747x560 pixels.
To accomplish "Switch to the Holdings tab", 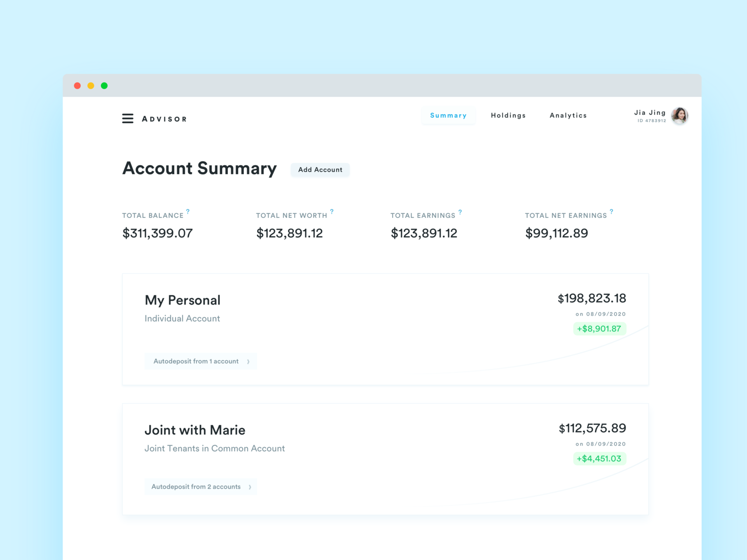I will [508, 115].
